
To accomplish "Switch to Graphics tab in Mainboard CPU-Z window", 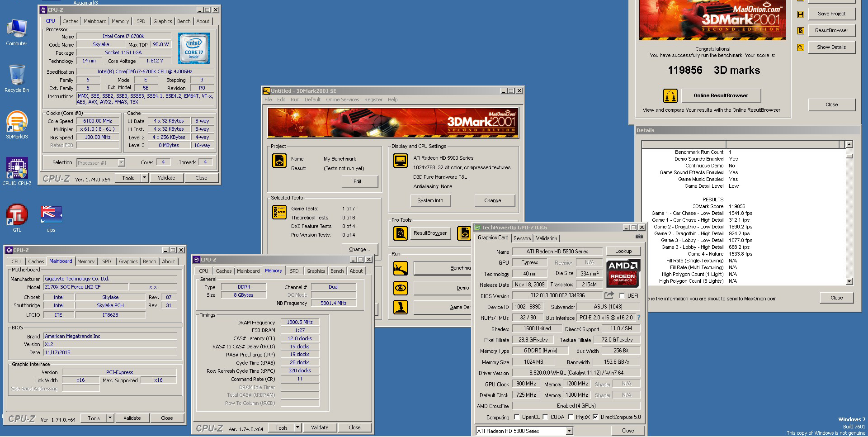I will click(x=128, y=261).
